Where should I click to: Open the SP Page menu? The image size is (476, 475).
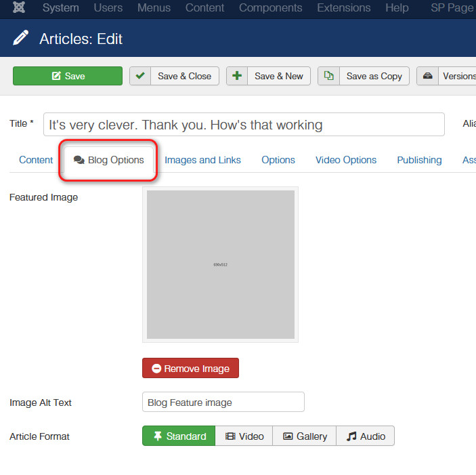[453, 7]
